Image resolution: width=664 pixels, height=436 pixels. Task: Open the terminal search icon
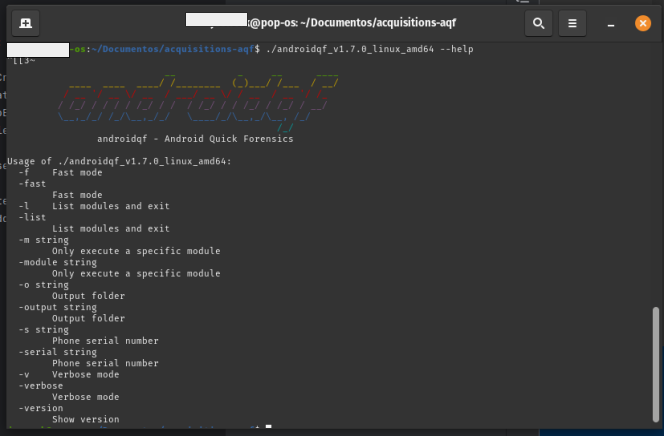539,22
